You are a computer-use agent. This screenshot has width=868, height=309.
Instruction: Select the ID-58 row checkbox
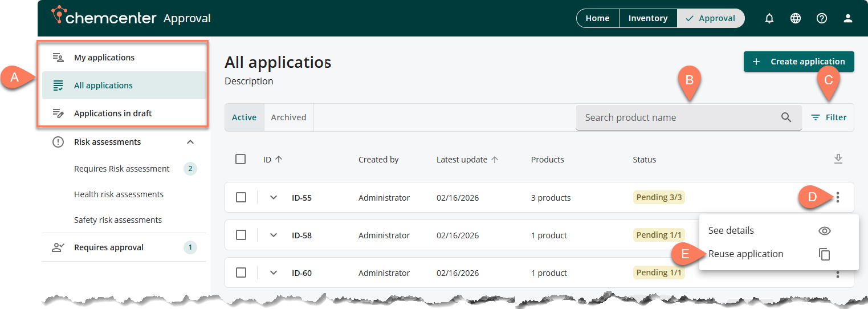point(241,235)
